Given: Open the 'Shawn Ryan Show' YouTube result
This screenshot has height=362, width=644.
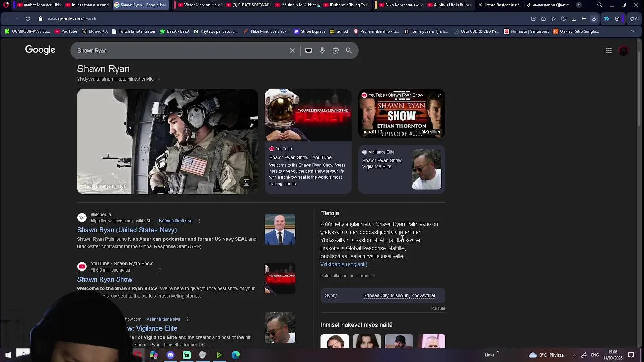Looking at the screenshot, I should tap(105, 279).
